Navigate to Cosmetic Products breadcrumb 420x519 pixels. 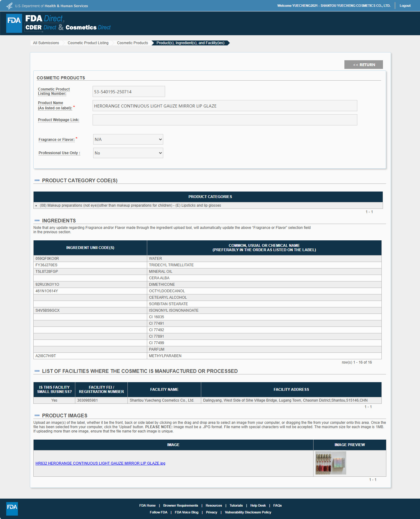(132, 43)
